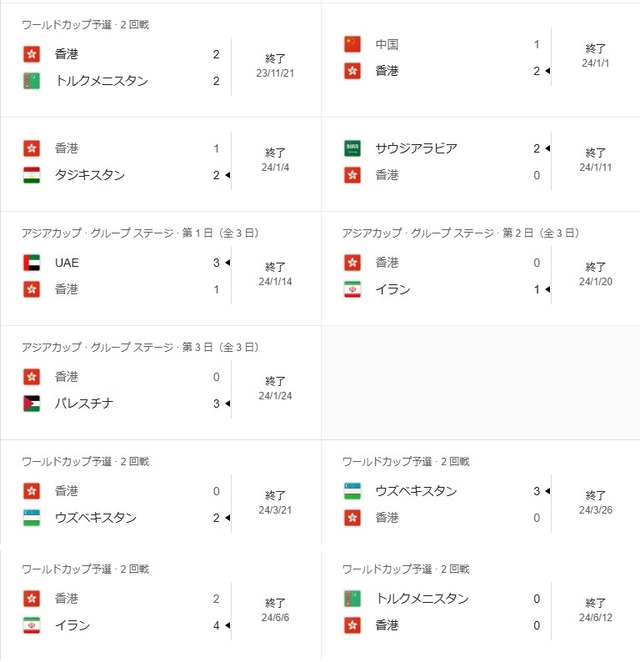This screenshot has width=640, height=662.
Task: Open the アジアカップ グループ ステージ 第 1 日 header
Action: (140, 233)
